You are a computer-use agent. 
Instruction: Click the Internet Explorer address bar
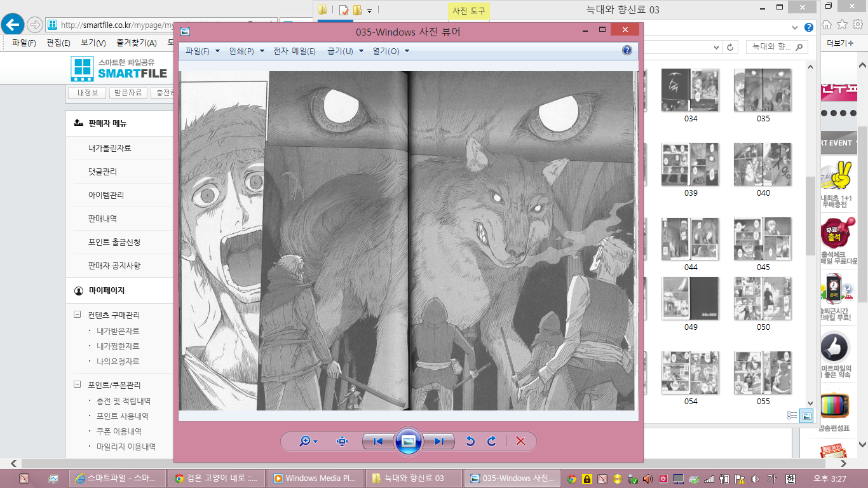161,25
